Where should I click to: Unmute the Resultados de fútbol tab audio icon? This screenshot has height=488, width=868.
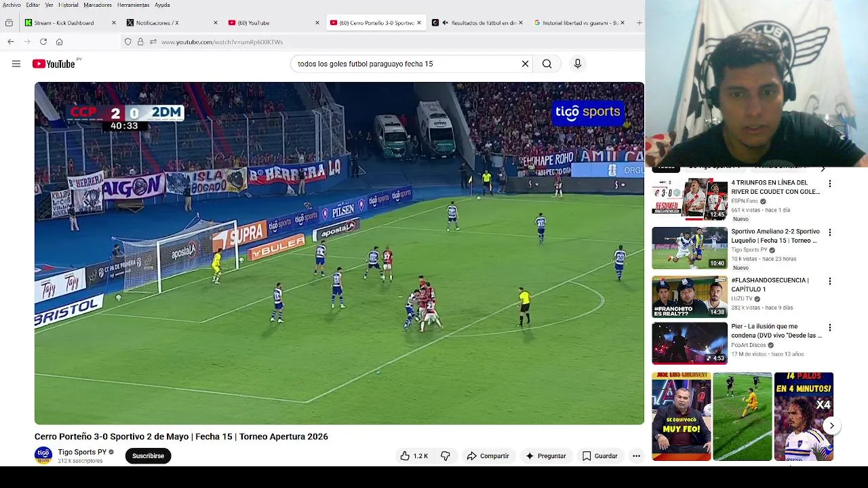pyautogui.click(x=446, y=23)
